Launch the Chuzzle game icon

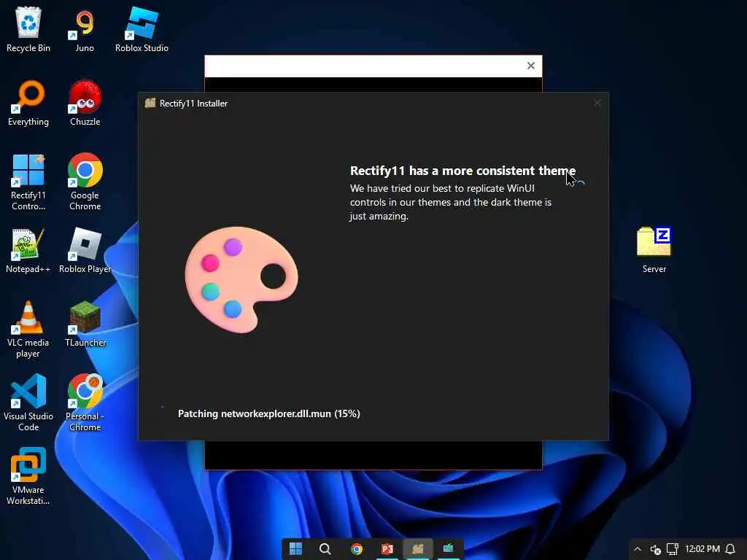pos(85,104)
